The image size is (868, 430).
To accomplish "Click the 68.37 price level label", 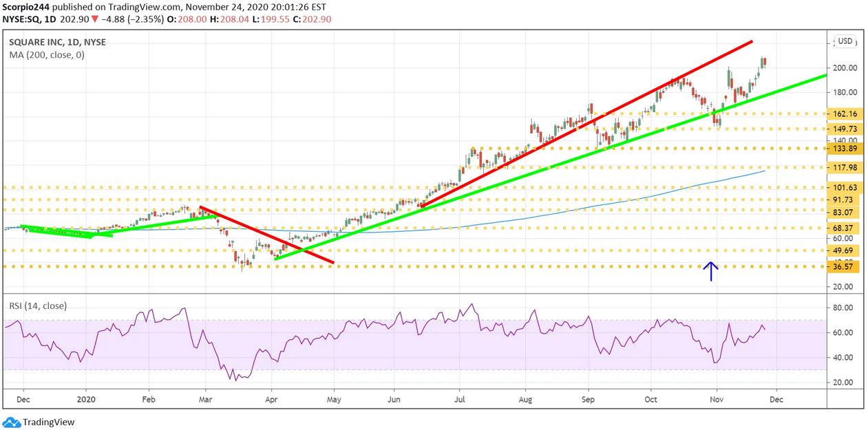I will pos(845,228).
